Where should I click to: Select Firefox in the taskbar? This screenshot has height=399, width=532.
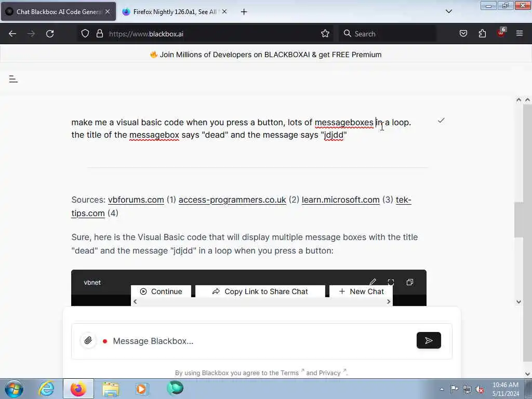click(x=78, y=389)
